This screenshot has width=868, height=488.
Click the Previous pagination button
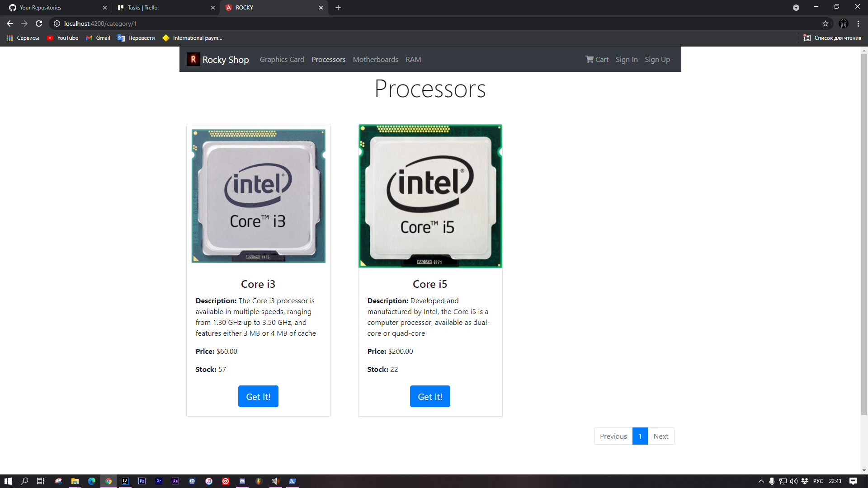point(613,436)
